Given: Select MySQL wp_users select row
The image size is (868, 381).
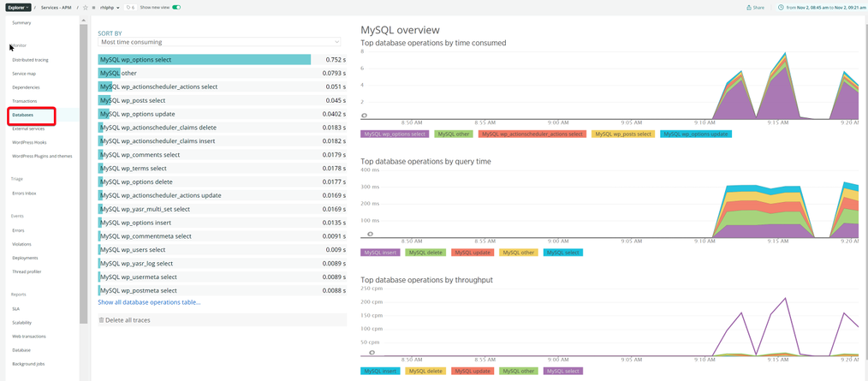Looking at the screenshot, I should point(222,250).
